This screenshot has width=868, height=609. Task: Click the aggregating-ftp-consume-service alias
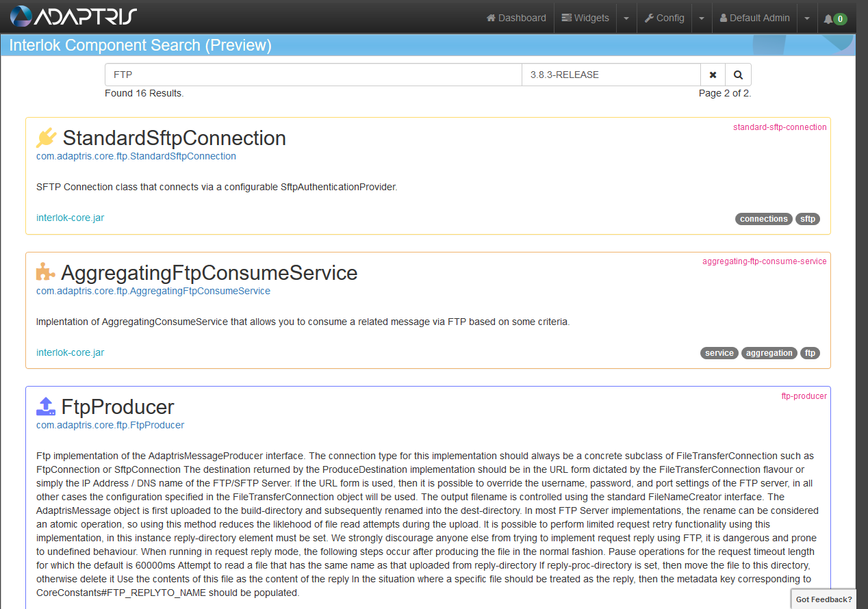765,261
